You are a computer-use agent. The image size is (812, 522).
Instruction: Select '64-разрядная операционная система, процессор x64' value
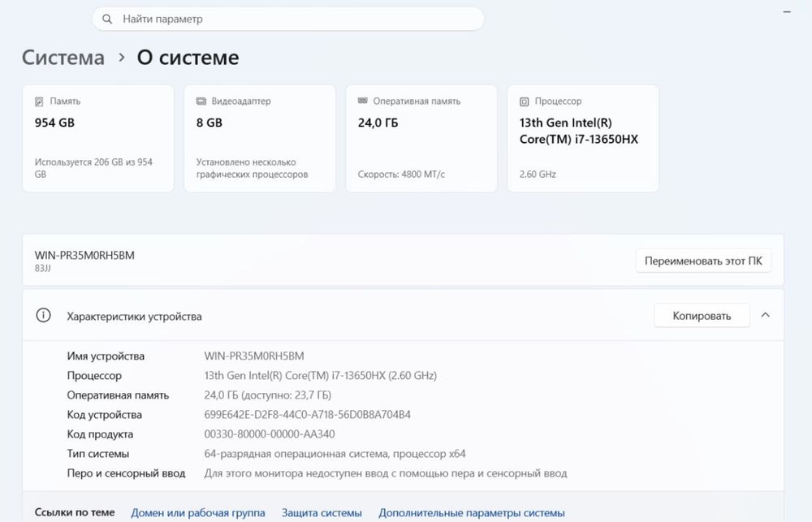click(335, 454)
